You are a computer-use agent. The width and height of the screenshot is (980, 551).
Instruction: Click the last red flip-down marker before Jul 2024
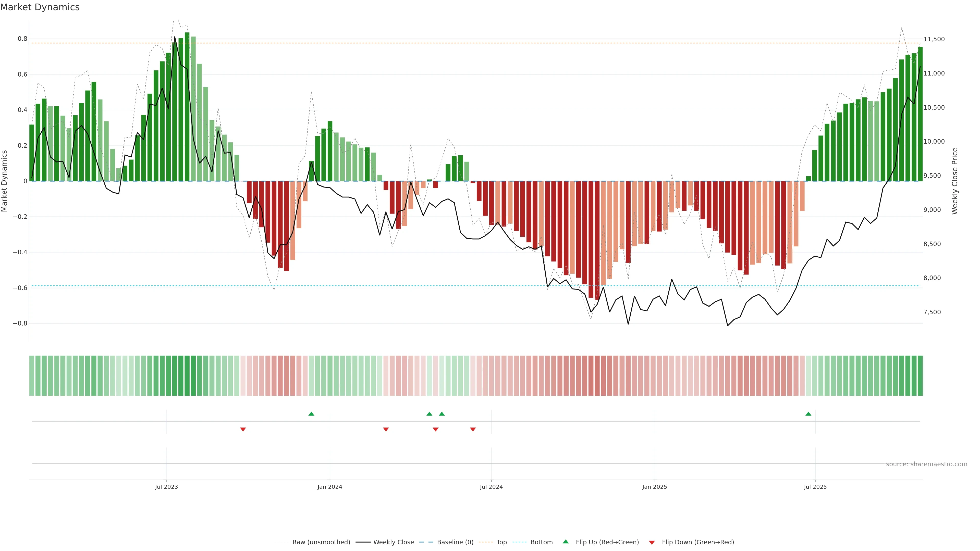point(473,429)
